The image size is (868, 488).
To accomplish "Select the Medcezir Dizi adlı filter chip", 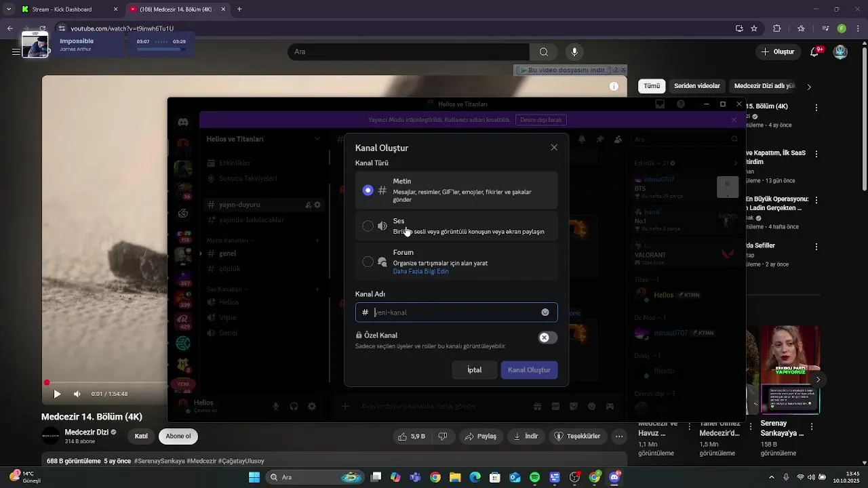I will (x=764, y=86).
